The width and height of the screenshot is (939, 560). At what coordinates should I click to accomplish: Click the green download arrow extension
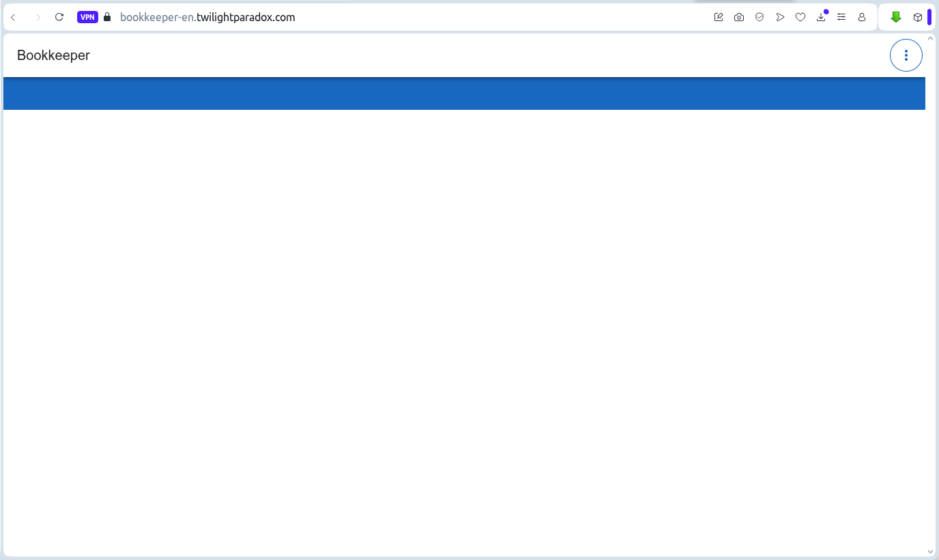(x=896, y=17)
